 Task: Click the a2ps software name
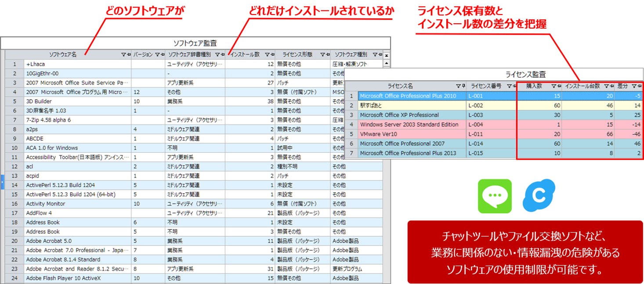(x=33, y=129)
